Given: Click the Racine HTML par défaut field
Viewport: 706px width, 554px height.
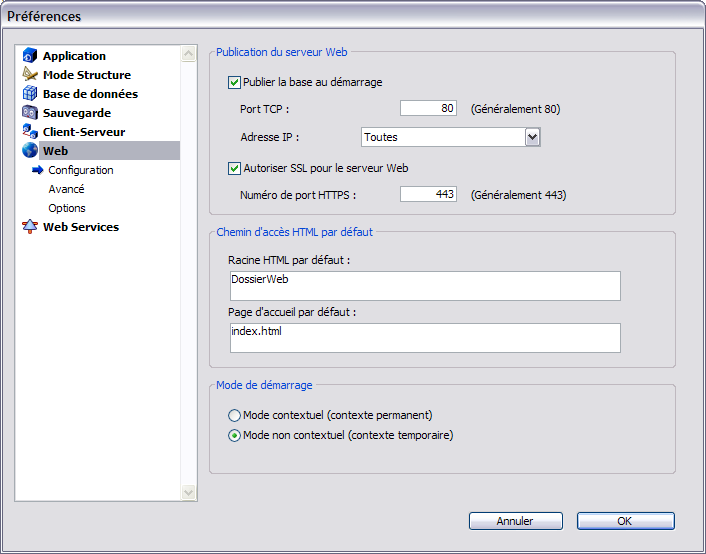Looking at the screenshot, I should (424, 286).
